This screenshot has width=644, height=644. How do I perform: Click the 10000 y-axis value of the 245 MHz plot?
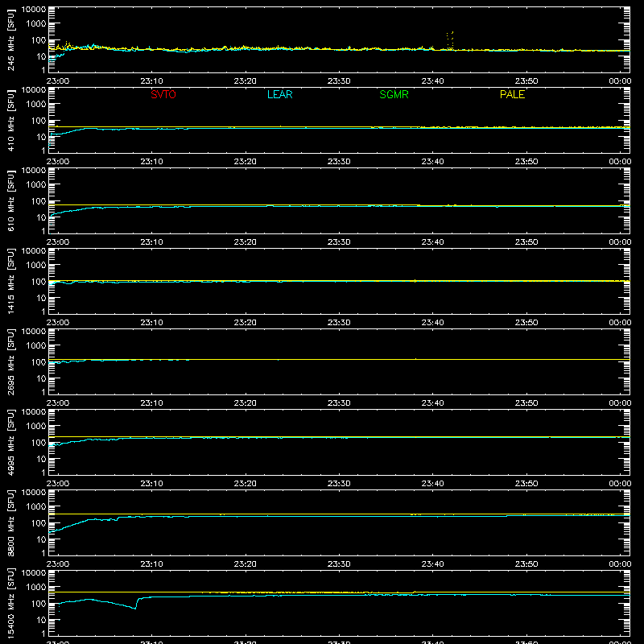tap(34, 10)
